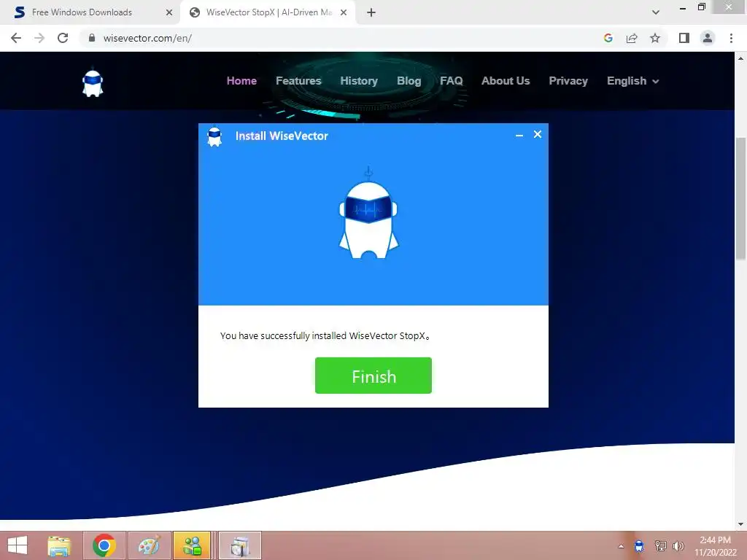Share this page icon
The height and width of the screenshot is (560, 747).
[632, 38]
